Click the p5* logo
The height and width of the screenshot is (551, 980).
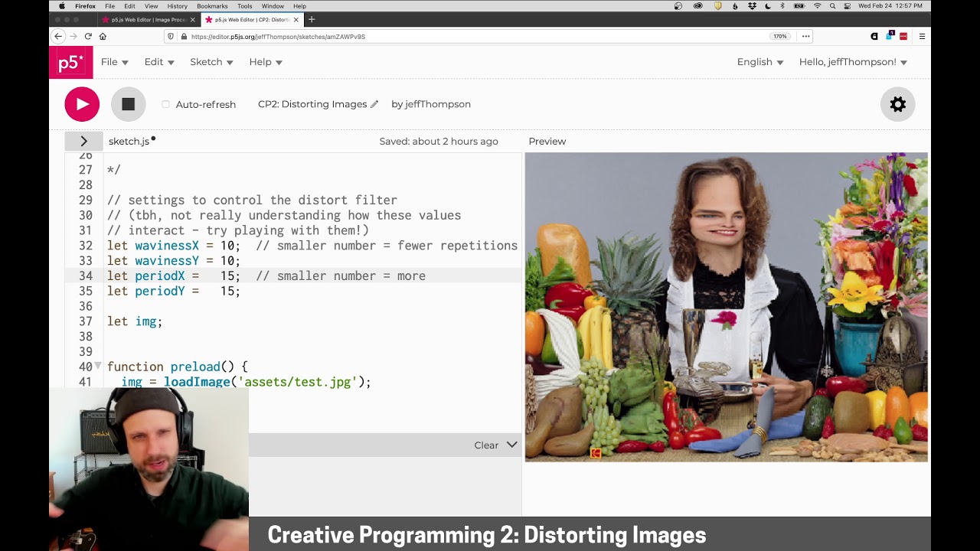tap(70, 62)
